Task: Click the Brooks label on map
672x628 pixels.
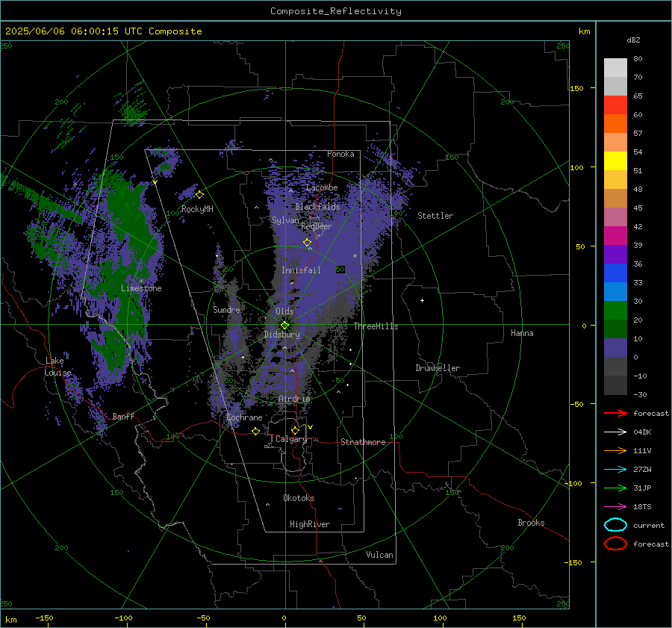Action: pos(531,523)
